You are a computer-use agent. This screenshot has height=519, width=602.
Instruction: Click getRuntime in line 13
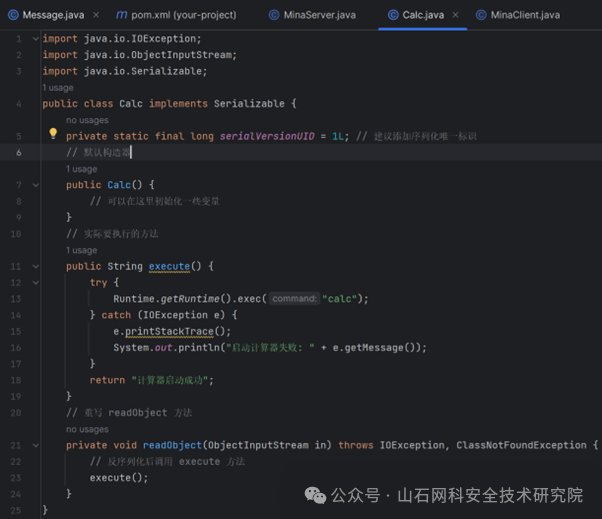(x=190, y=299)
